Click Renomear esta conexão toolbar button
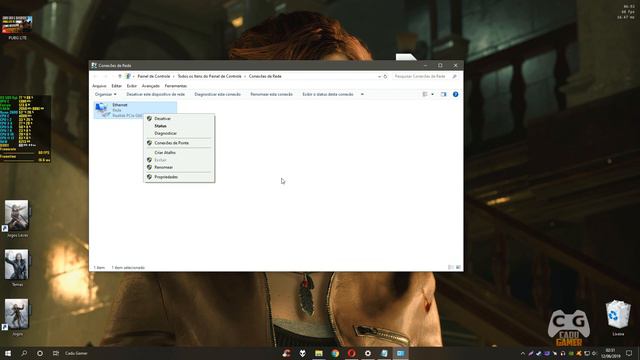This screenshot has height=360, width=640. click(271, 94)
